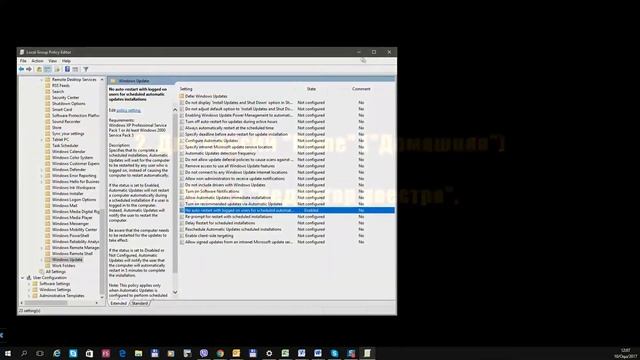The width and height of the screenshot is (640, 360).
Task: Open the Windows Start button
Action: click(8, 353)
